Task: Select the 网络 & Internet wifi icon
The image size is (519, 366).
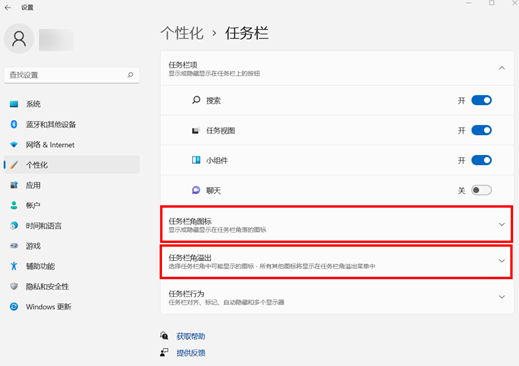Action: pyautogui.click(x=14, y=145)
